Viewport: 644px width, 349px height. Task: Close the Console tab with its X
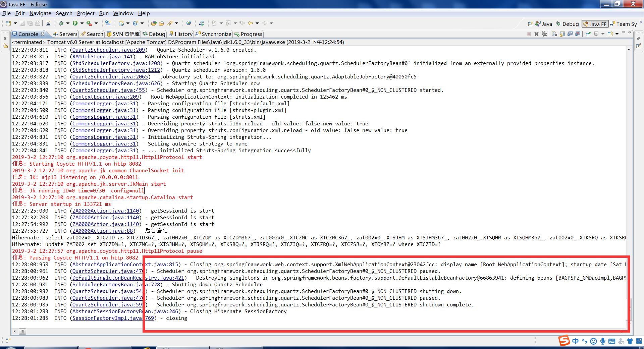[x=43, y=34]
